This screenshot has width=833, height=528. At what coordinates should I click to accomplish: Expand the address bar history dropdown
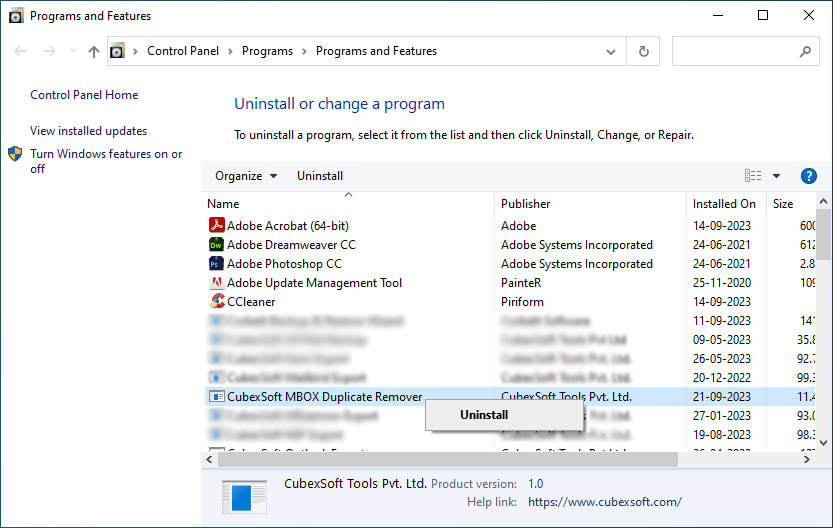pos(611,52)
